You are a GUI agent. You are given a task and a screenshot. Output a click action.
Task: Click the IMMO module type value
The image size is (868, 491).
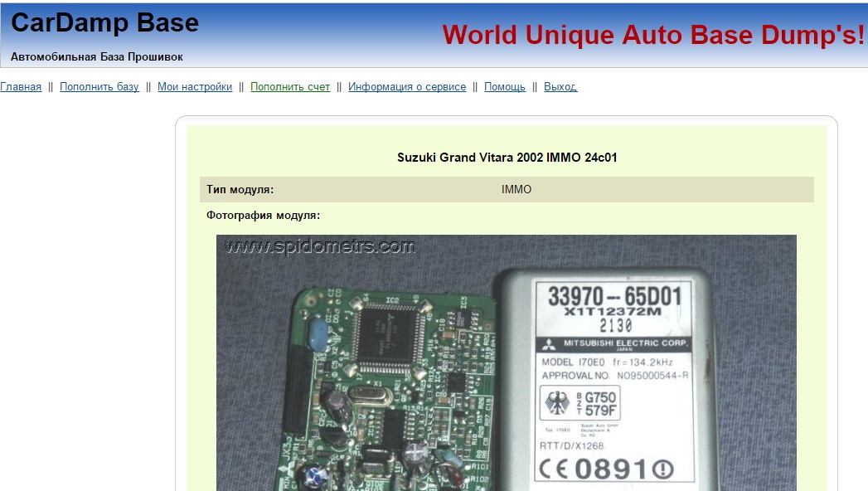tap(516, 189)
